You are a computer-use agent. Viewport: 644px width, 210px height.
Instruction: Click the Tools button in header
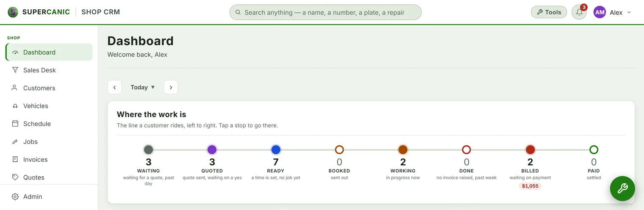tap(549, 12)
